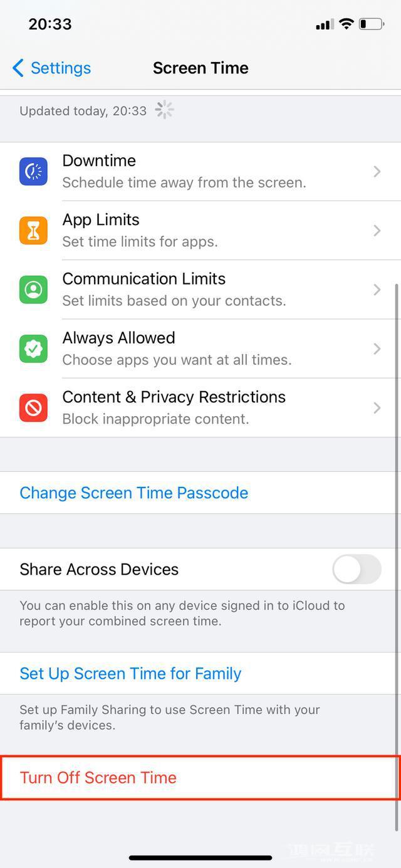
Task: Tap the Content & Privacy Restrictions icon
Action: [x=33, y=408]
